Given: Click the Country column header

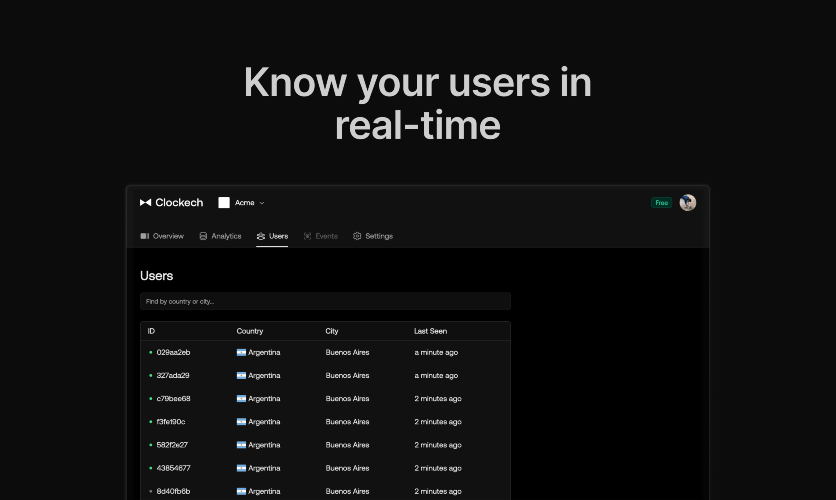Looking at the screenshot, I should 250,331.
